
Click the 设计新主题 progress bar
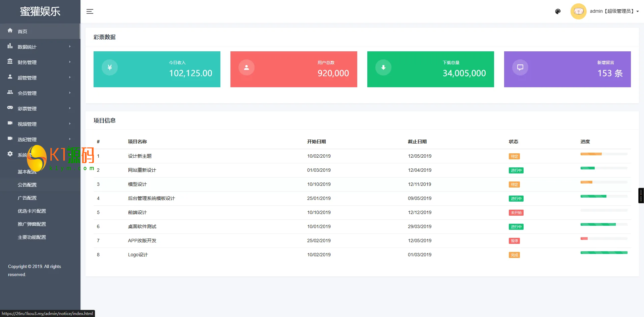pos(604,154)
